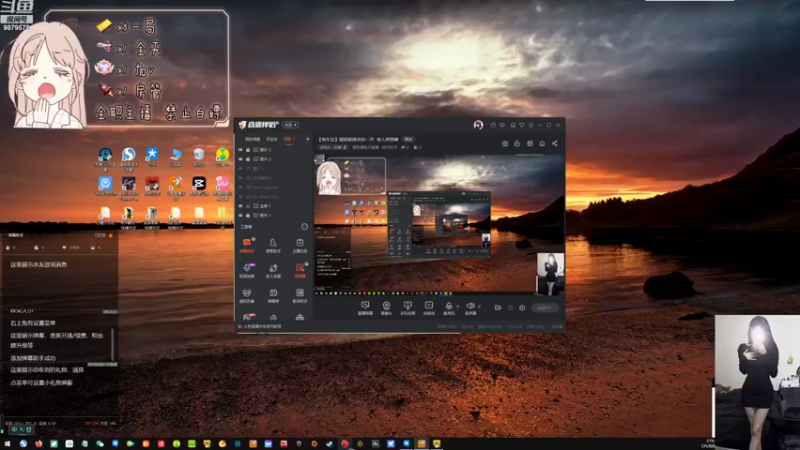
Task: Click the lock icon on danmaku overlay panel
Action: pos(110,235)
